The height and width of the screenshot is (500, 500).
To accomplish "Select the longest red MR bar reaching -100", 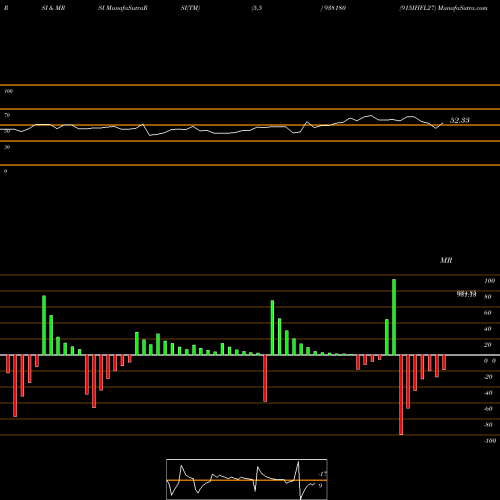I will coord(401,395).
